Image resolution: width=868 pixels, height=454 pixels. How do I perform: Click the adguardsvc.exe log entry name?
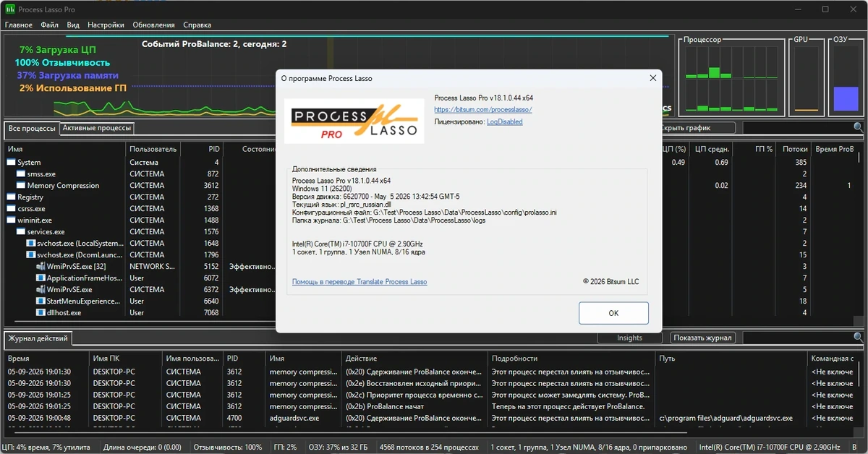click(294, 418)
